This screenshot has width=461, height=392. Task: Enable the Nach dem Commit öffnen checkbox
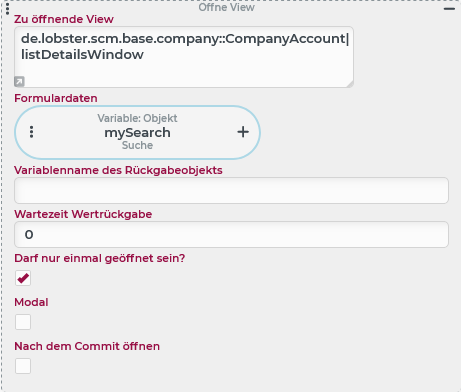pyautogui.click(x=23, y=366)
